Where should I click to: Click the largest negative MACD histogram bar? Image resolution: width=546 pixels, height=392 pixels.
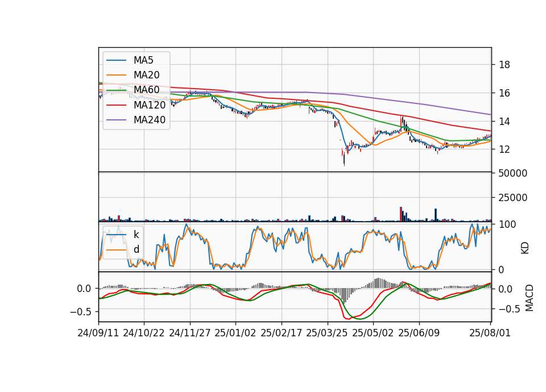click(345, 295)
